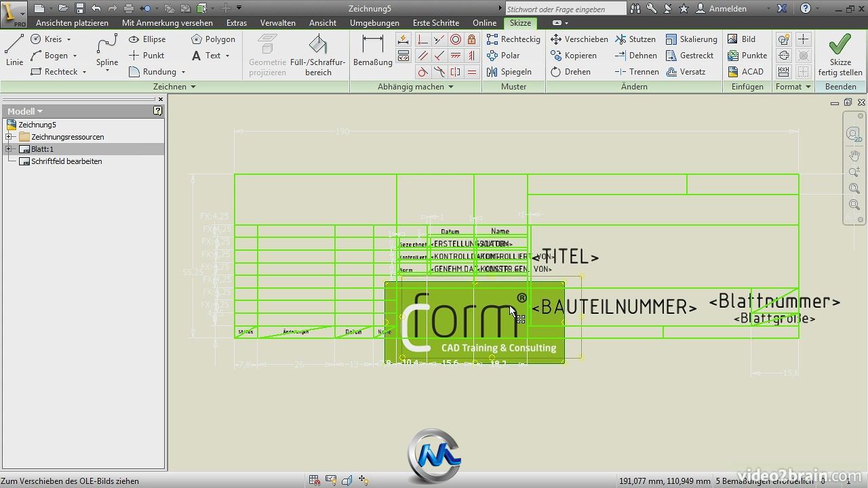Apply the parallel constraint
868x488 pixels.
[x=423, y=56]
